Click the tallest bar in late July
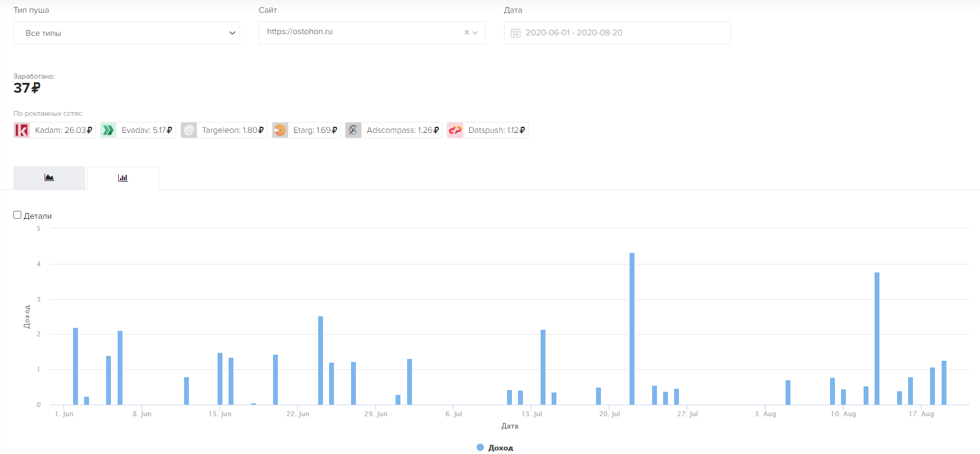Image resolution: width=980 pixels, height=454 pixels. point(632,329)
